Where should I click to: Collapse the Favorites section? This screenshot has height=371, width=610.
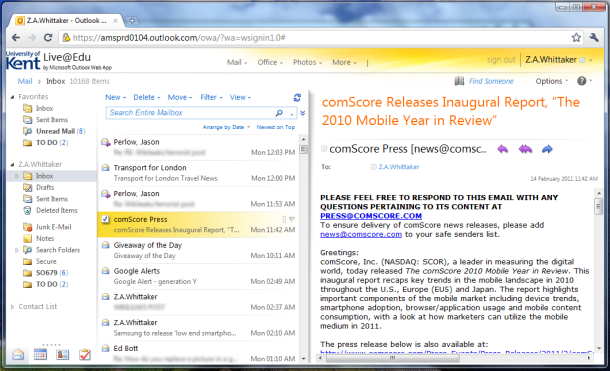12,97
